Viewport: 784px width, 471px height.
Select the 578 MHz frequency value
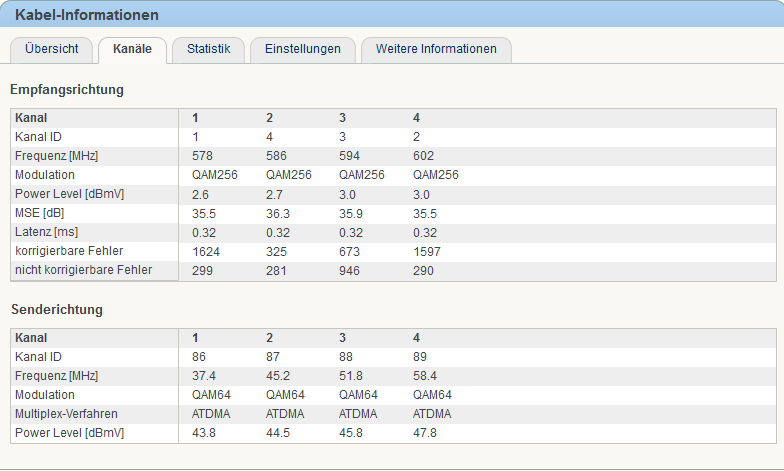(203, 155)
